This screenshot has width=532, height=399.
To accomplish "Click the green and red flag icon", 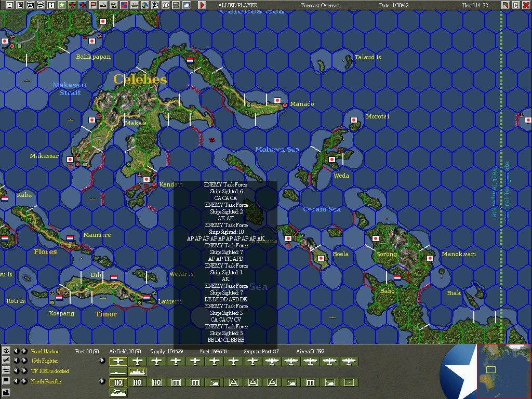I will [x=505, y=5].
